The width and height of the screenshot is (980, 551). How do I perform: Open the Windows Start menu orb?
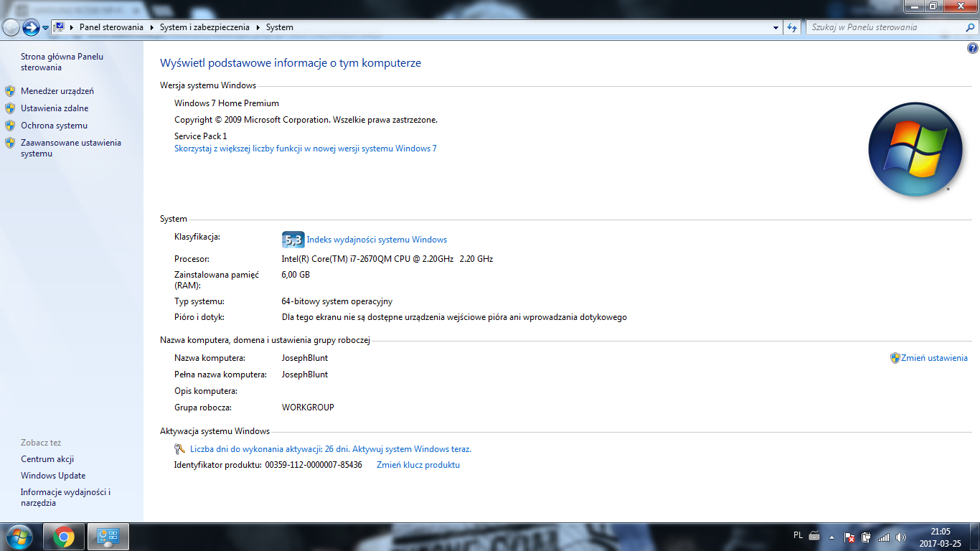(x=19, y=537)
